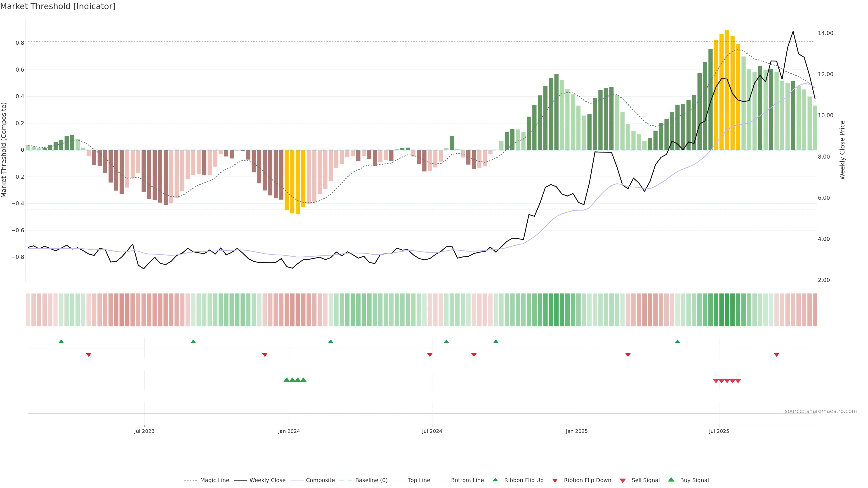This screenshot has height=488, width=868.
Task: Toggle the Composite legend entry
Action: [320, 480]
